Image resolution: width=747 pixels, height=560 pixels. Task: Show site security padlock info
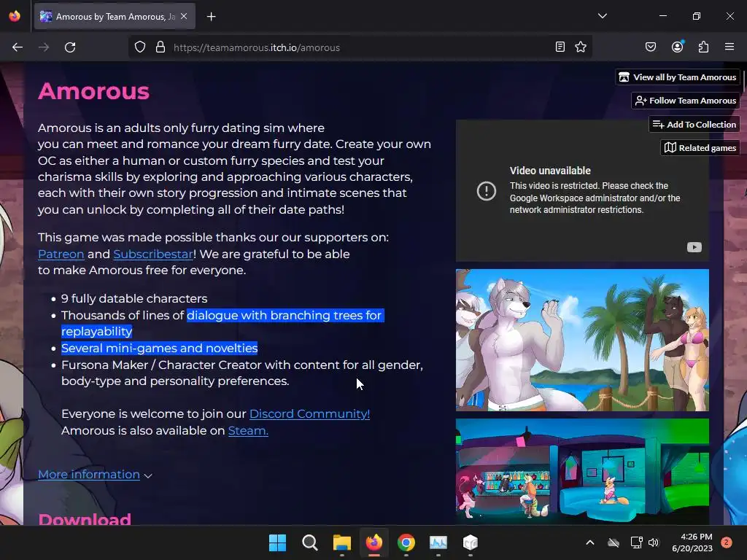[160, 47]
